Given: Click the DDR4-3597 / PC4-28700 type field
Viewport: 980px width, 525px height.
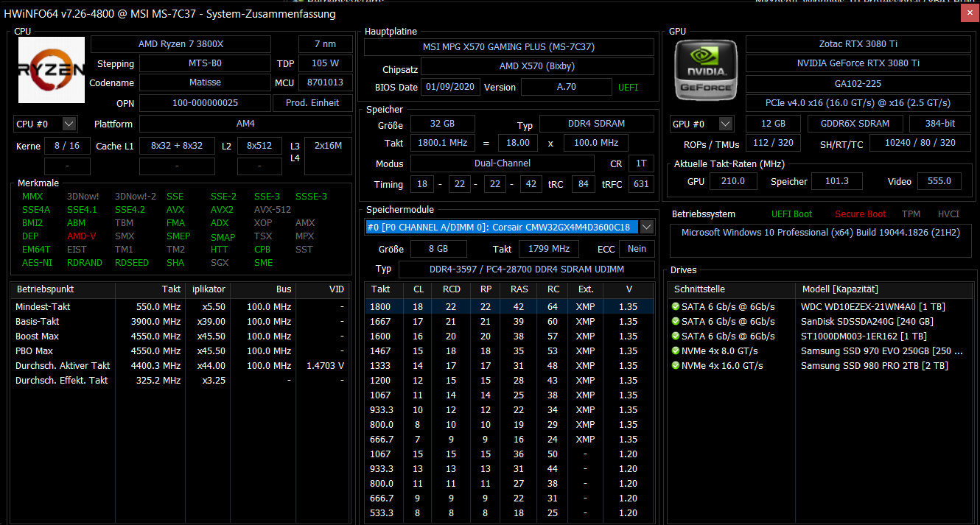Looking at the screenshot, I should point(526,269).
